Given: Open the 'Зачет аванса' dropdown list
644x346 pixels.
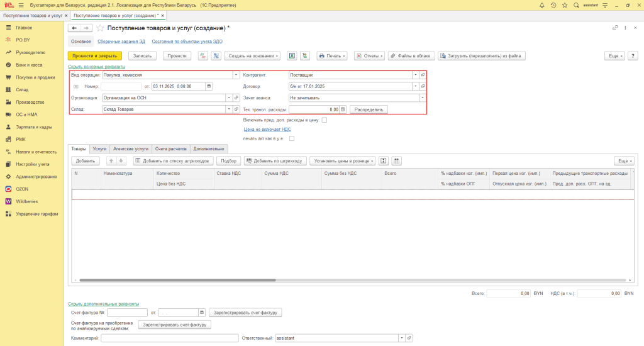Looking at the screenshot, I should [422, 98].
